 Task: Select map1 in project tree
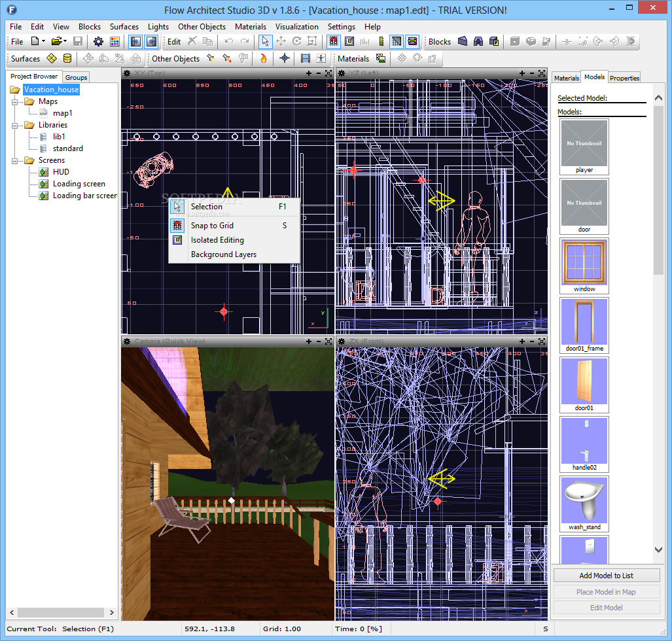[x=62, y=113]
